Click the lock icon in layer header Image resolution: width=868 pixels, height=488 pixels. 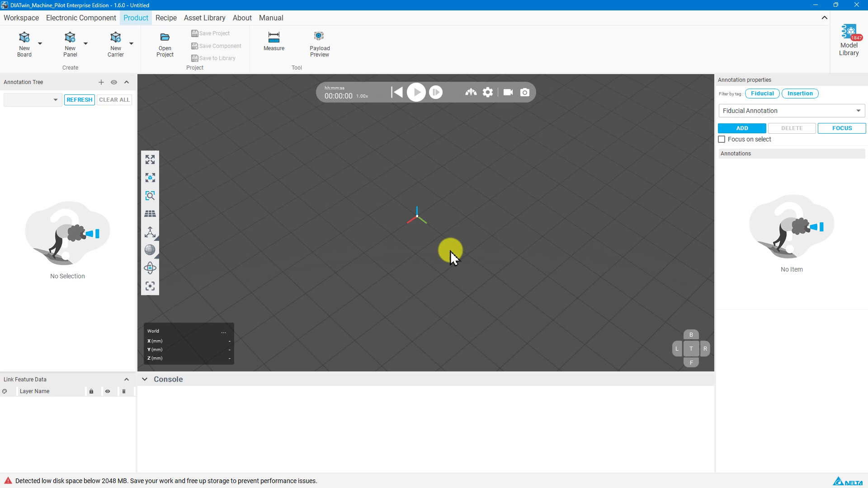pyautogui.click(x=91, y=391)
